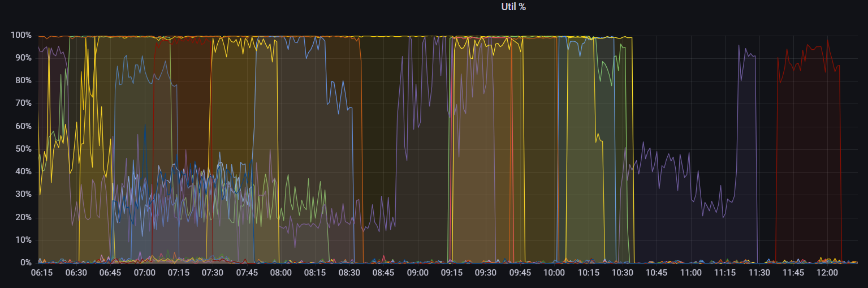Click the 10:15 time axis label
Image resolution: width=868 pixels, height=288 pixels.
(x=589, y=273)
